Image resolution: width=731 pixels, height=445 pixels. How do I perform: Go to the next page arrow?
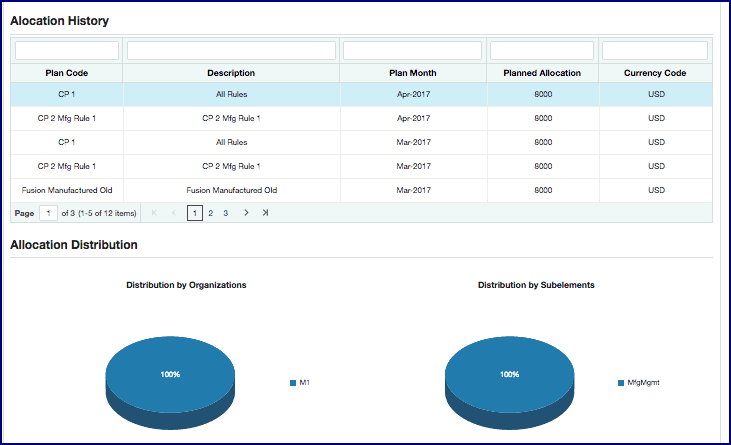tap(246, 213)
